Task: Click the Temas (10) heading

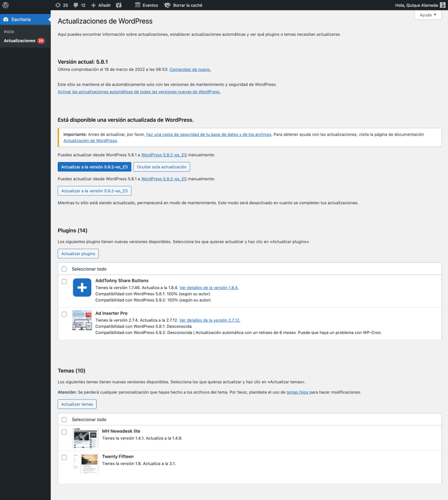Action: click(71, 371)
